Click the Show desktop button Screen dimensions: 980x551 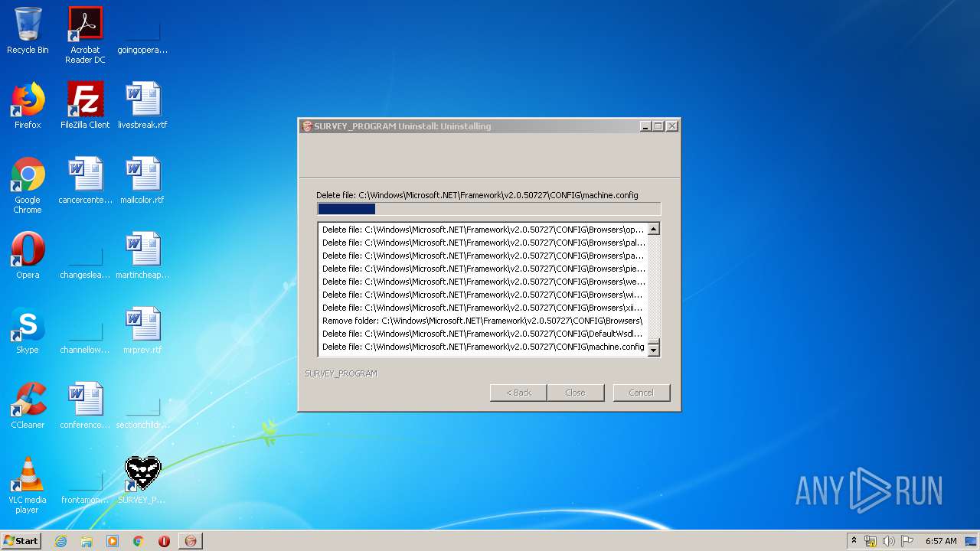pyautogui.click(x=972, y=541)
